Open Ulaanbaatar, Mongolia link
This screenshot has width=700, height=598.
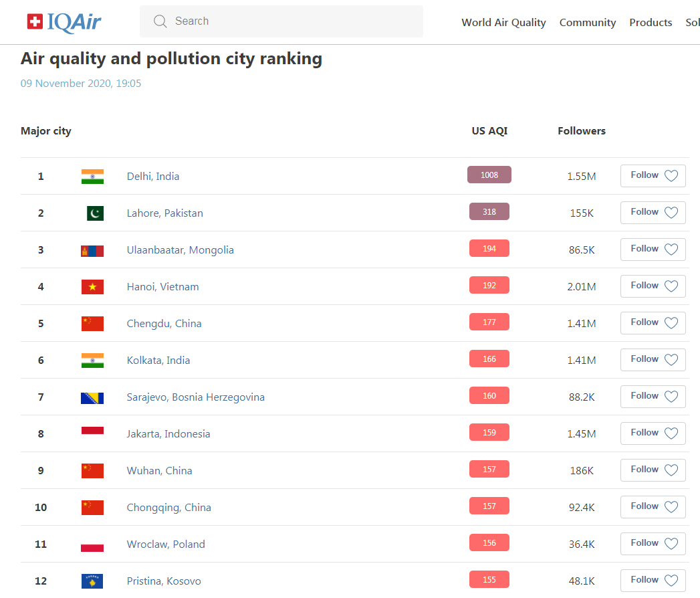point(181,250)
